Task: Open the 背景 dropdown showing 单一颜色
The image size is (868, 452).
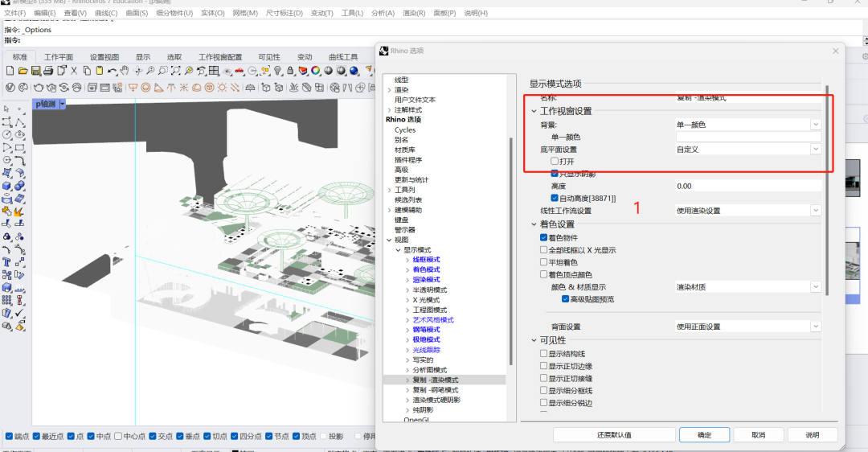Action: [748, 125]
